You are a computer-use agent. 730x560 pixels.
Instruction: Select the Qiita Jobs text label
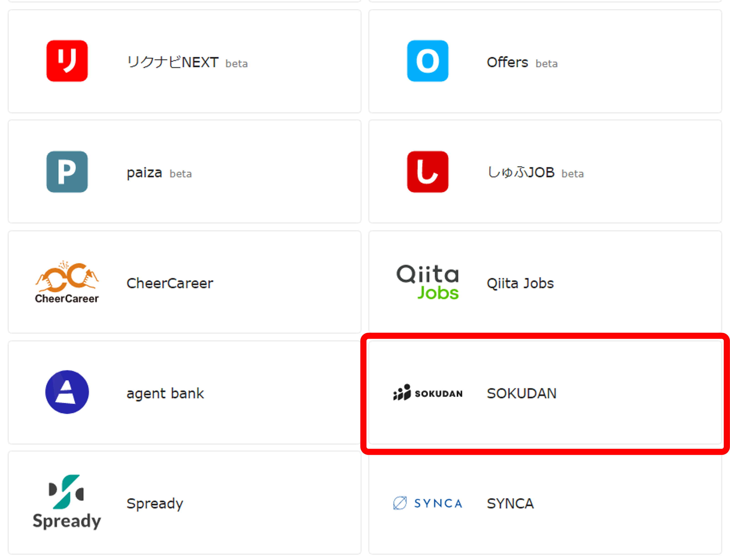520,283
